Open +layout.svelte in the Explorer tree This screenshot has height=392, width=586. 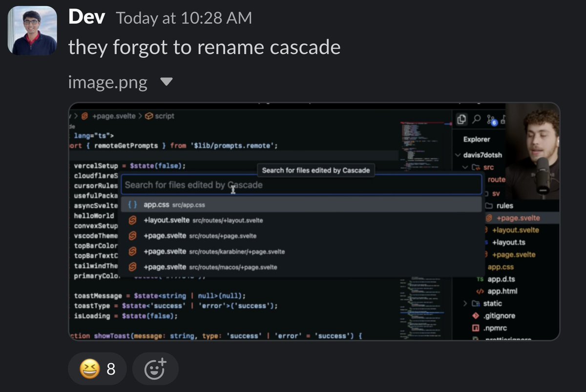click(x=515, y=230)
